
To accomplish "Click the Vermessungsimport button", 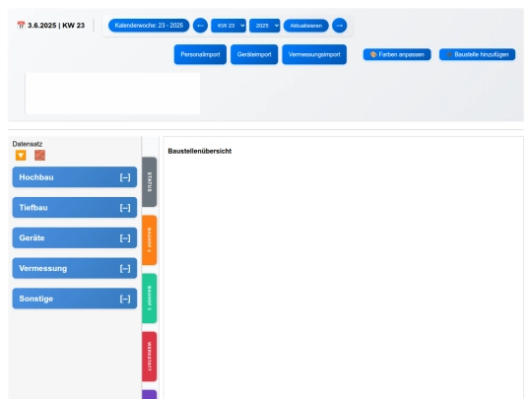I will (x=314, y=54).
